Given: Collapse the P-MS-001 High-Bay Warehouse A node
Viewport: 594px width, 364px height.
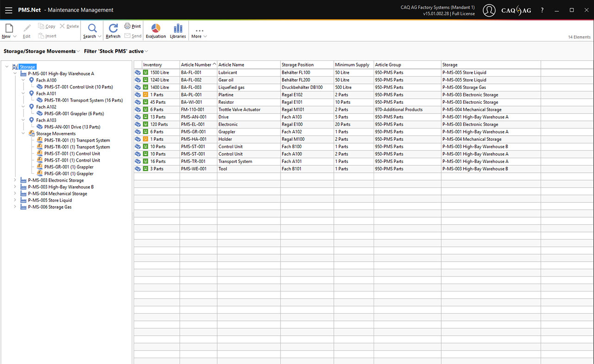Looking at the screenshot, I should 15,74.
